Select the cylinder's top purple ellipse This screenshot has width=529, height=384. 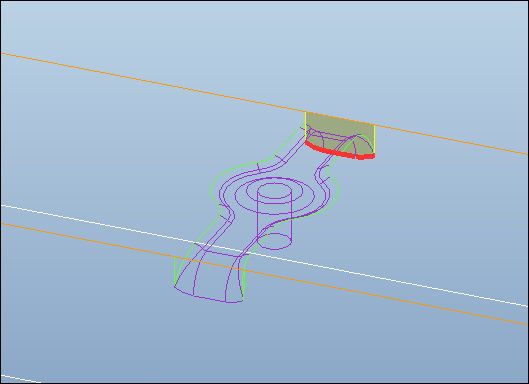coord(274,191)
